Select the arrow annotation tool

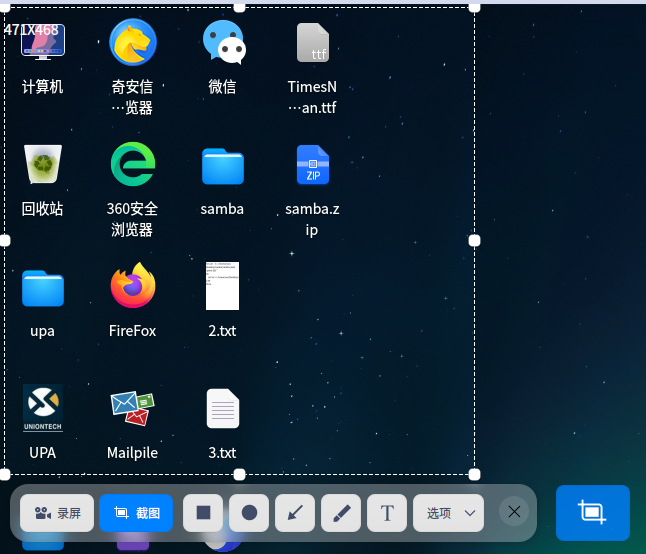295,513
